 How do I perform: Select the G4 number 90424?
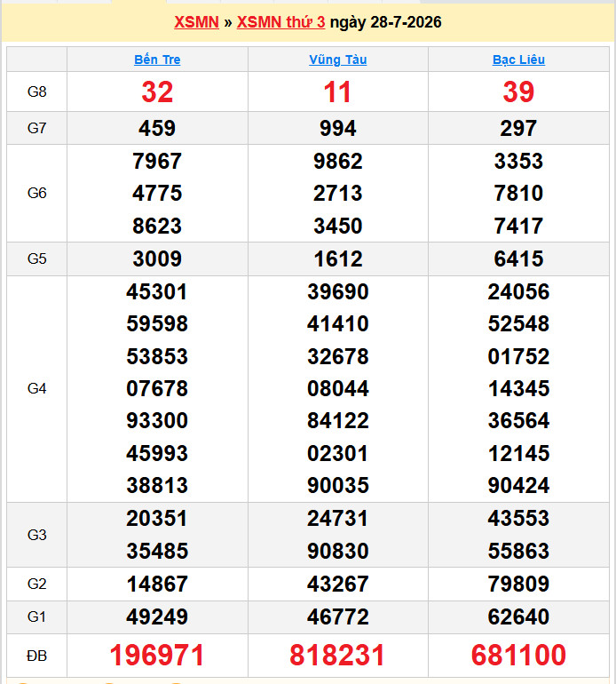(x=518, y=485)
